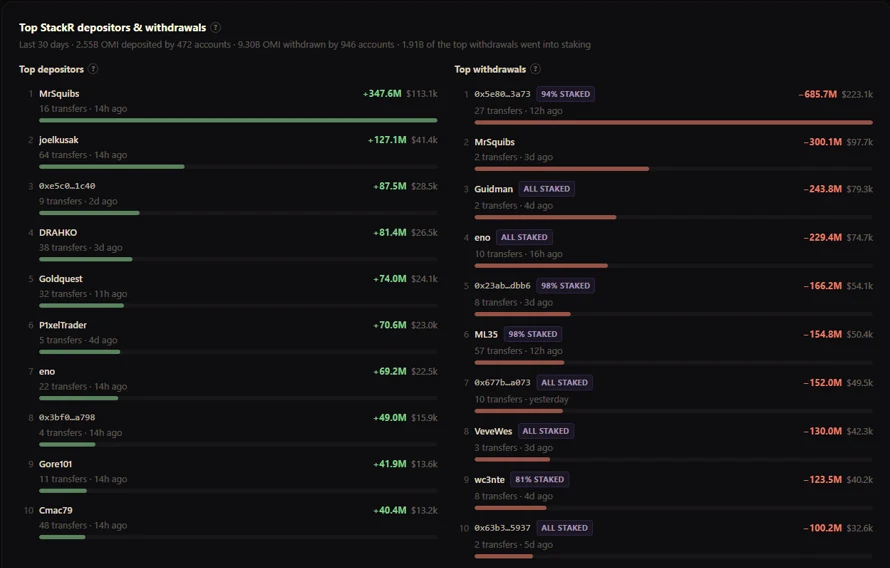Open wc3nte withdrawal entry
This screenshot has width=890, height=568.
[x=489, y=479]
